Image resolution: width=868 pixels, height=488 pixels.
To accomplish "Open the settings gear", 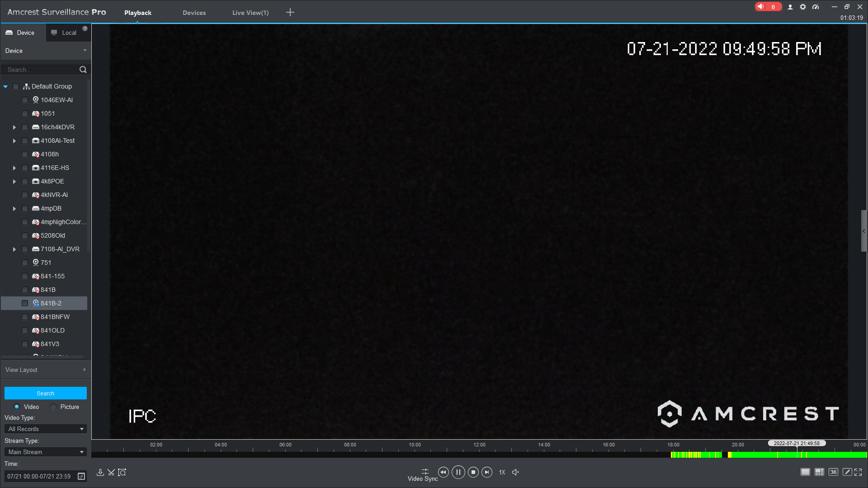I will click(x=803, y=7).
